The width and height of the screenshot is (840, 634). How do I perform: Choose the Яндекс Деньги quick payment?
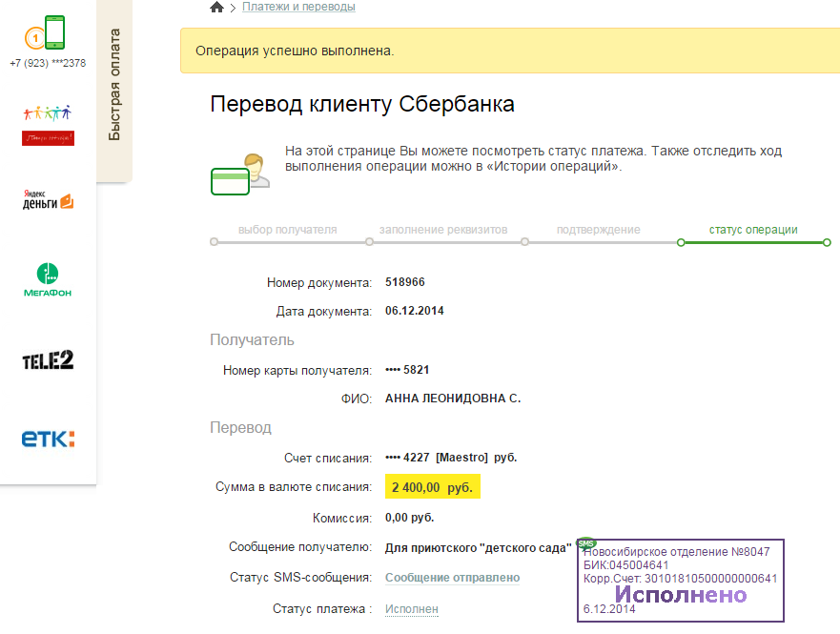48,199
